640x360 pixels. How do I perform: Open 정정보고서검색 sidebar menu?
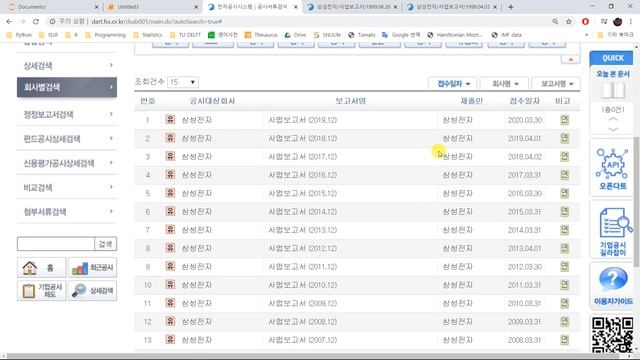pos(67,114)
